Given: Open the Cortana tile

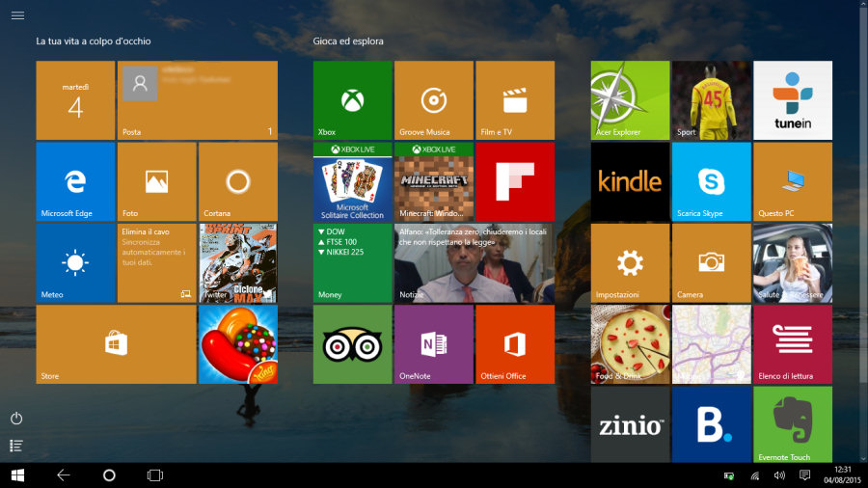Looking at the screenshot, I should 238,181.
